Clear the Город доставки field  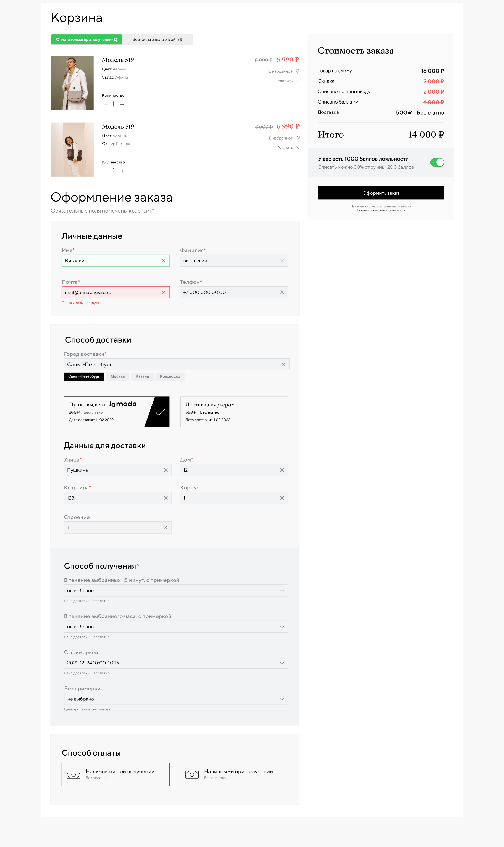pyautogui.click(x=283, y=364)
